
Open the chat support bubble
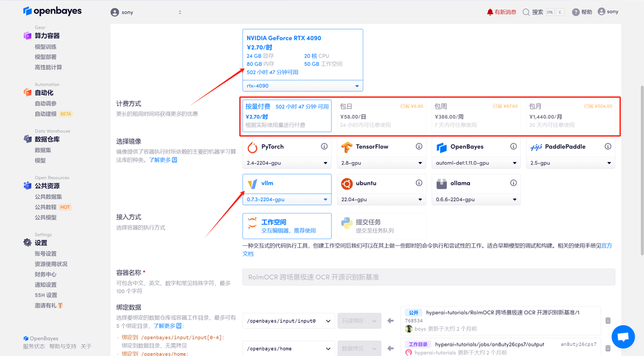(623, 336)
